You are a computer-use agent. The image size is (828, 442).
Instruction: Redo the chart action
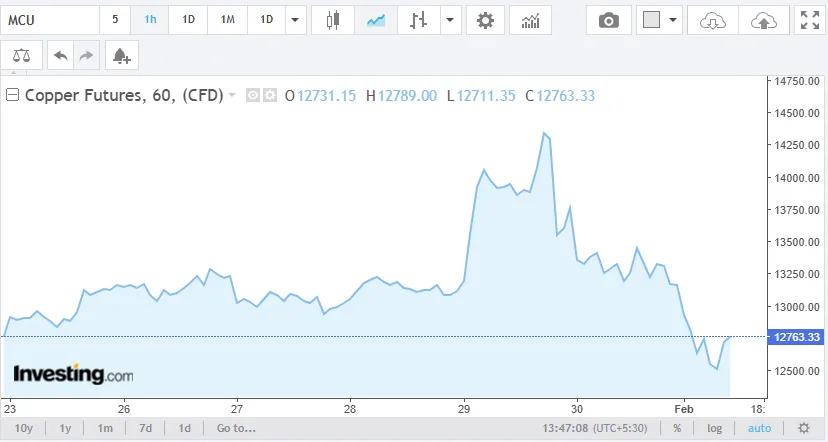pyautogui.click(x=86, y=55)
